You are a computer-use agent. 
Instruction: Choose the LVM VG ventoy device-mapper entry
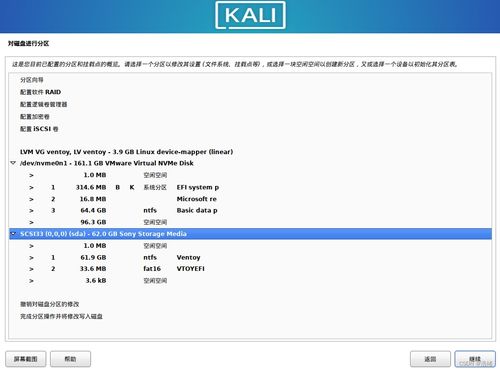pyautogui.click(x=126, y=152)
